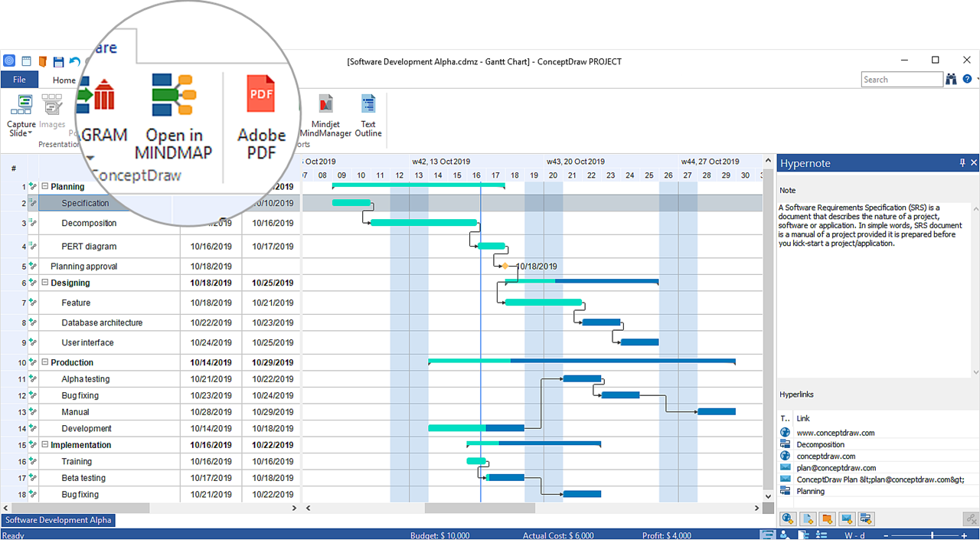Click the Capture Slide button
Viewport: 980px width, 540px height.
pos(22,116)
